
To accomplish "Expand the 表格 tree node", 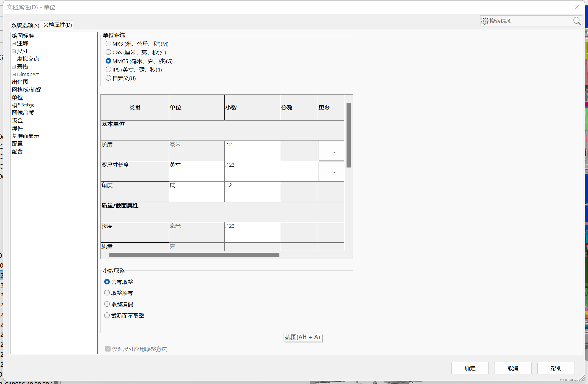I will click(x=14, y=67).
